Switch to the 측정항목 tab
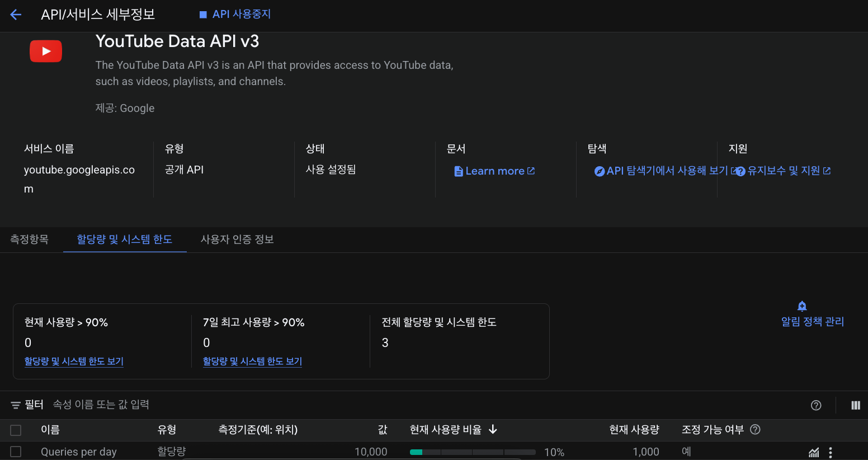The height and width of the screenshot is (460, 868). click(30, 240)
